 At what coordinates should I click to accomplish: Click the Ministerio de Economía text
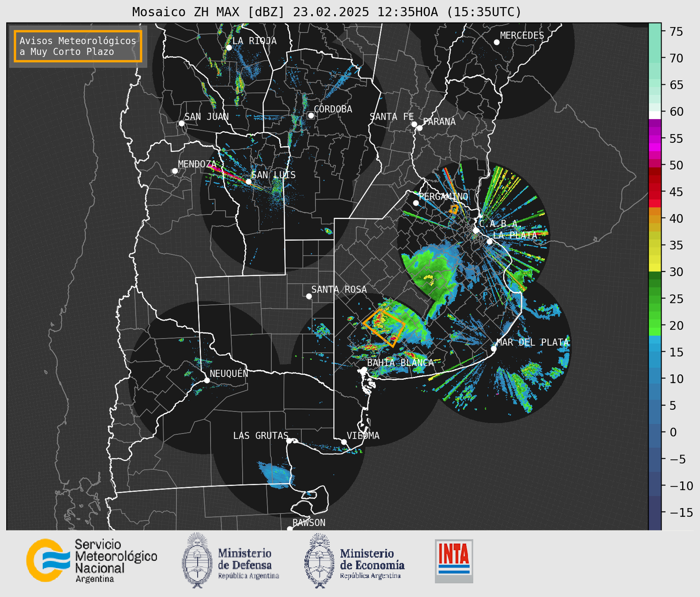pyautogui.click(x=372, y=564)
